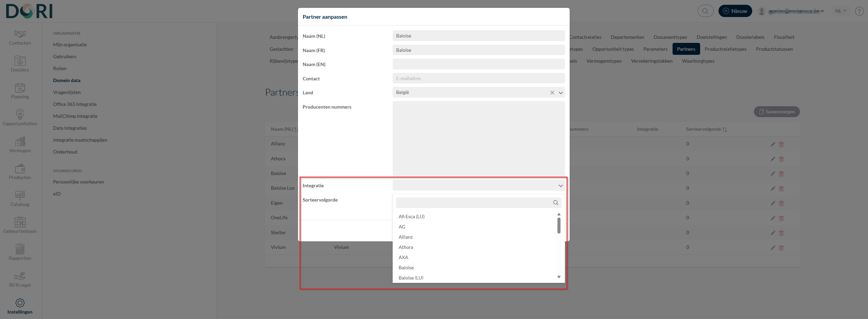This screenshot has width=868, height=319.
Task: Clear the Land field value België
Action: pyautogui.click(x=552, y=93)
